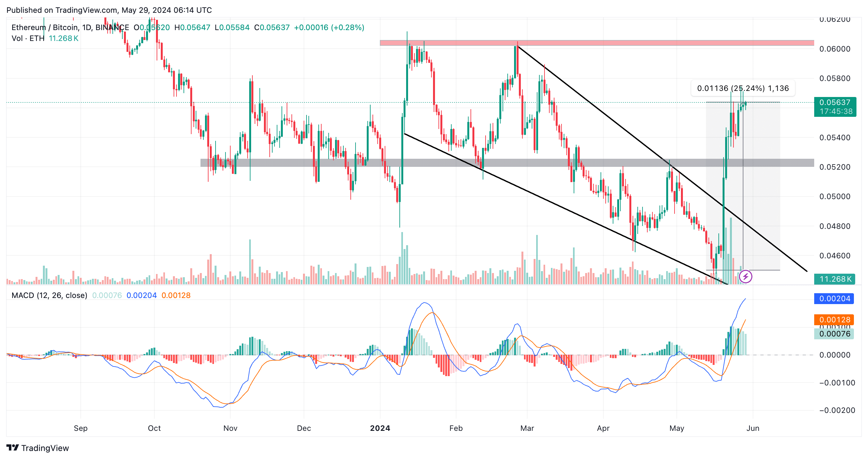This screenshot has height=459, width=868.
Task: Click the 0.04800 price axis label
Action: click(x=835, y=226)
